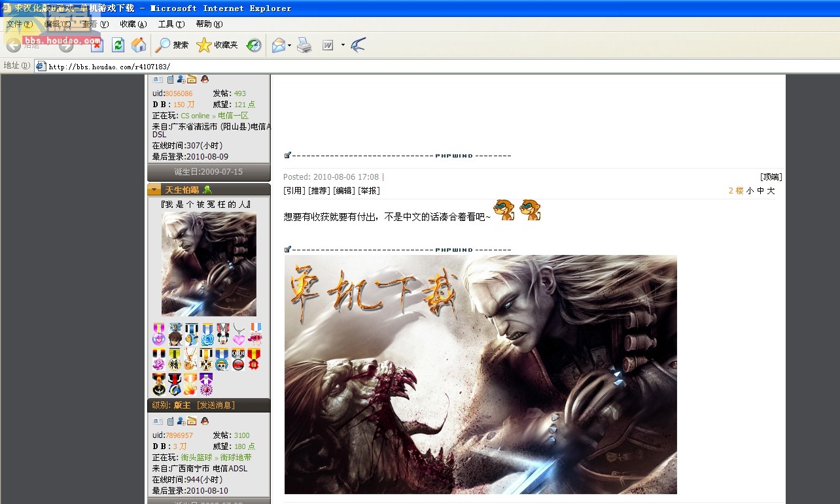Screen dimensions: 840x504
Task: Open the 单机下载 signature banner image
Action: point(480,375)
